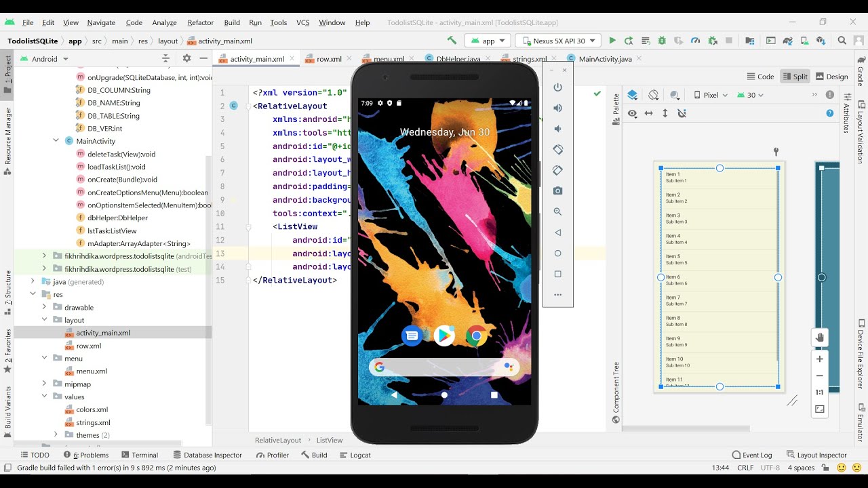Click the Debug app bug icon
868x488 pixels.
tap(662, 41)
